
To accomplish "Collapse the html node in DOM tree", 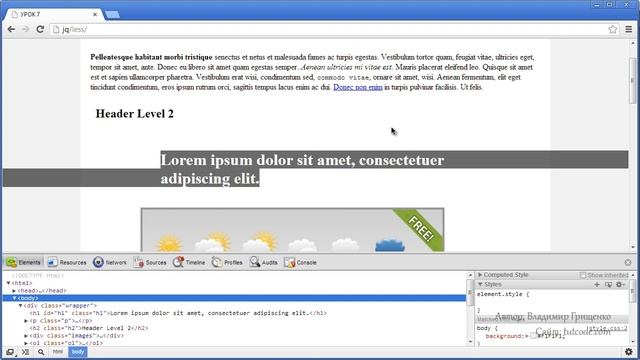I will (9, 283).
